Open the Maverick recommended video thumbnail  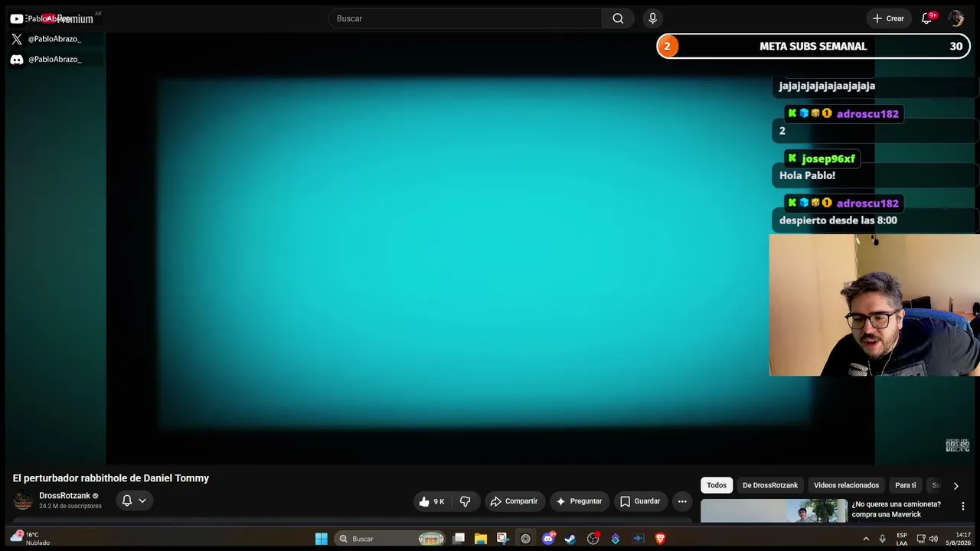click(x=774, y=510)
